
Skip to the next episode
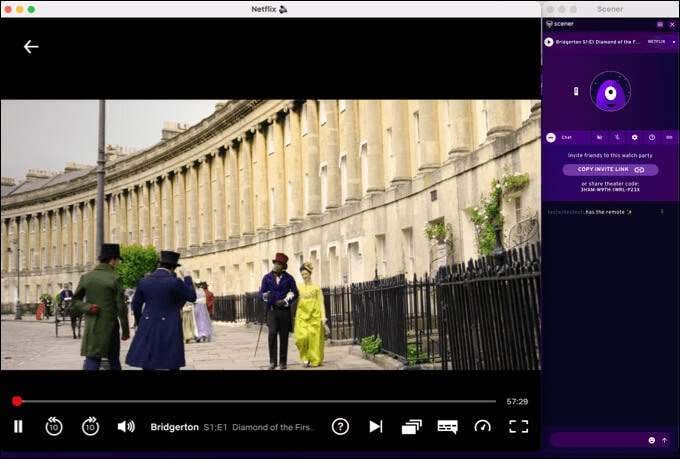tap(376, 426)
